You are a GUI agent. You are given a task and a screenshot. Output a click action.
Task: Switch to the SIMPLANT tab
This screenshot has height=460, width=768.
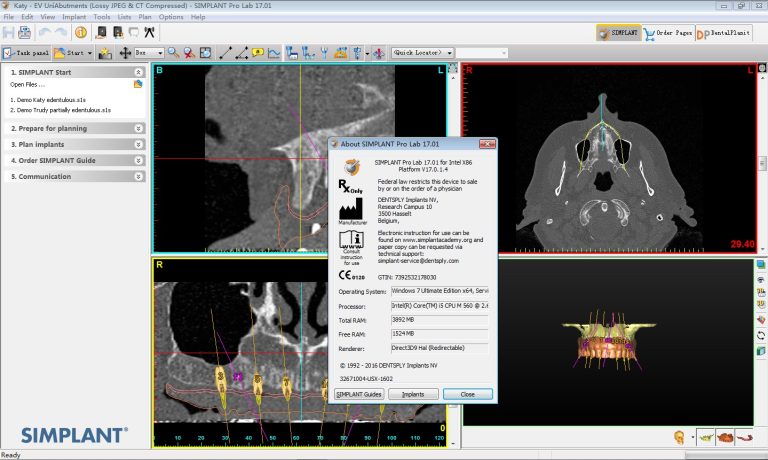[619, 33]
